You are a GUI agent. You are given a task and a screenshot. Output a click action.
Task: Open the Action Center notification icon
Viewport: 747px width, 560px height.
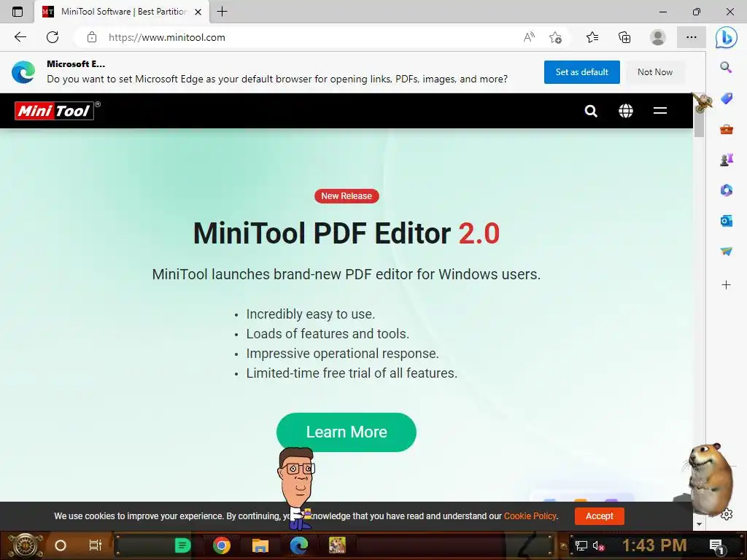716,545
